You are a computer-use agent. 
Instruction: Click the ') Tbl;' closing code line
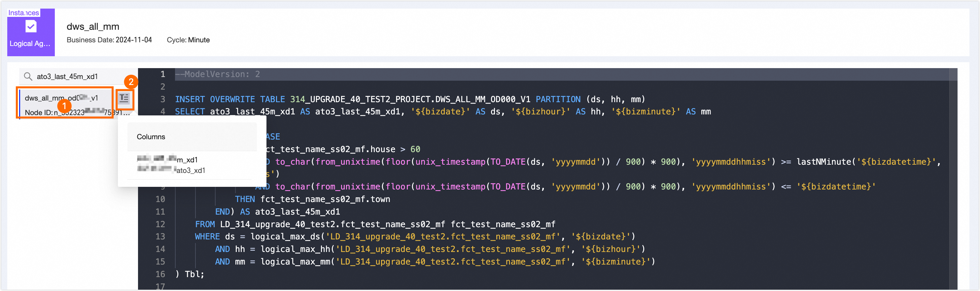click(190, 274)
